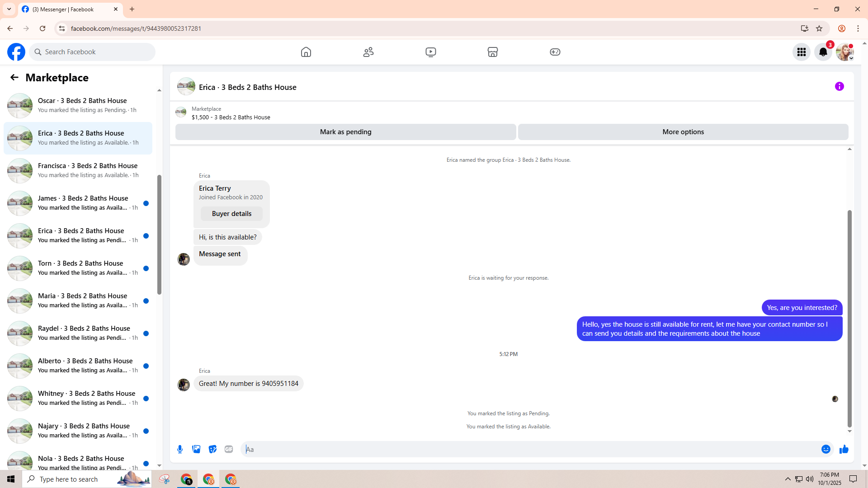
Task: Choose a sticker icon
Action: [212, 449]
